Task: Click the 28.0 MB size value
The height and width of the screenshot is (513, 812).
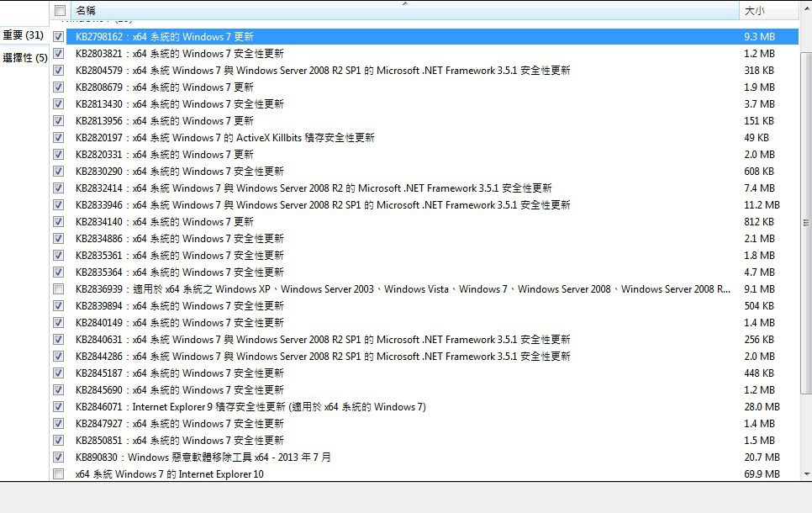Action: point(762,407)
